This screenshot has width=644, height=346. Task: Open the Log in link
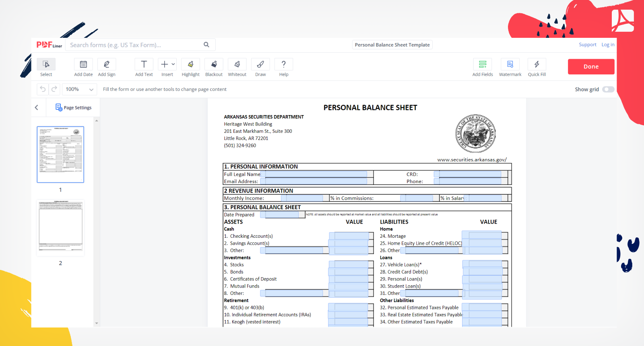608,45
